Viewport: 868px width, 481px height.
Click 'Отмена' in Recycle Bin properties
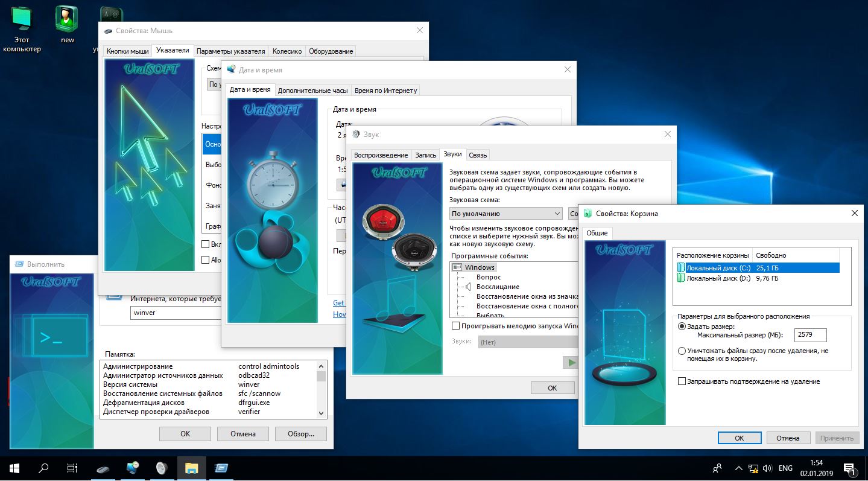pos(788,438)
